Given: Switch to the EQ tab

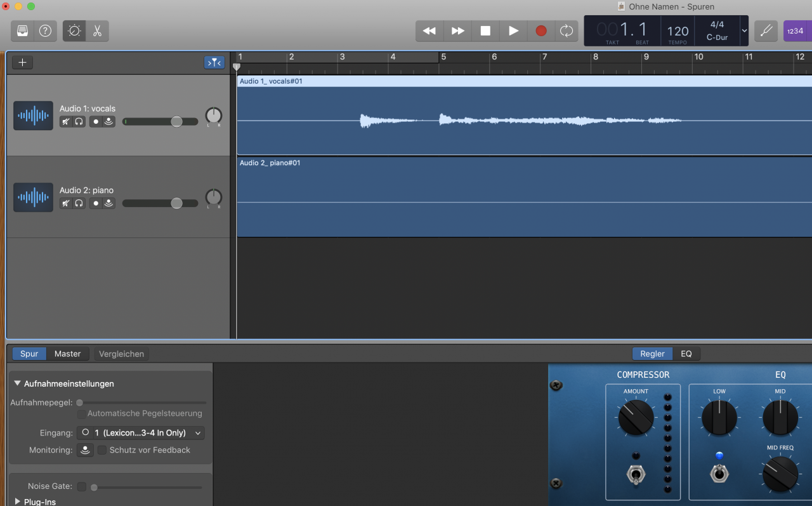Looking at the screenshot, I should coord(686,354).
